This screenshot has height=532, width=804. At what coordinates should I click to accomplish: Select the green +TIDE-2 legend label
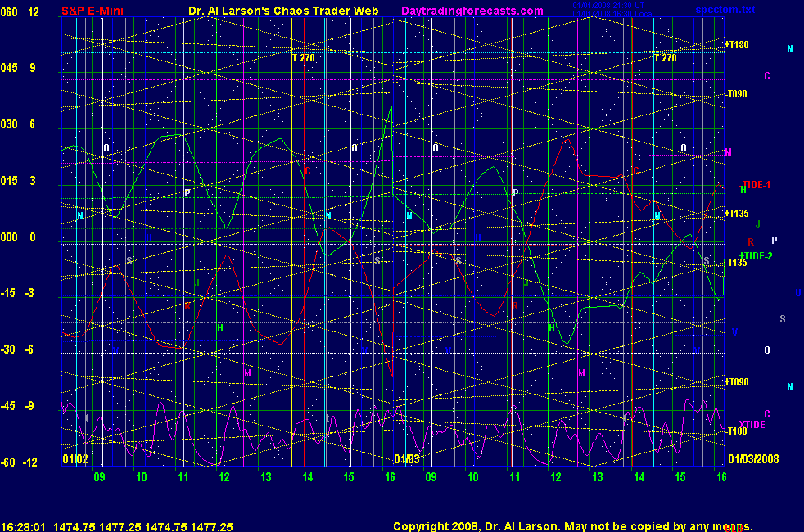(x=756, y=255)
